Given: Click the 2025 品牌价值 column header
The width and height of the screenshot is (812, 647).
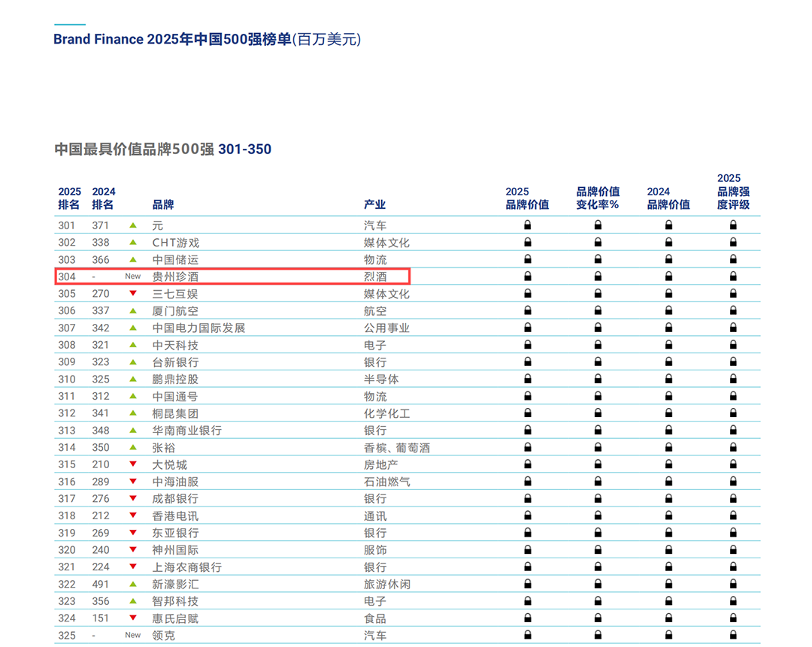Looking at the screenshot, I should pos(527,198).
